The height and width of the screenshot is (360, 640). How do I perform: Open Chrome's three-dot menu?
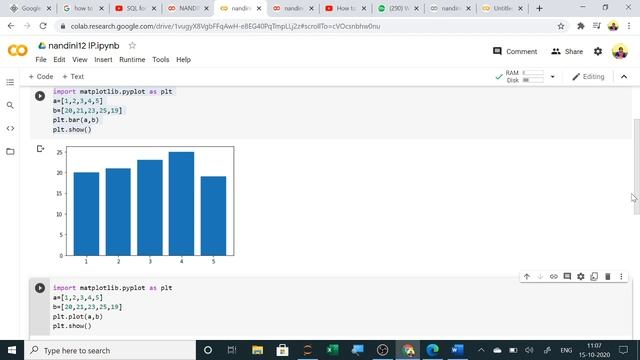[629, 26]
